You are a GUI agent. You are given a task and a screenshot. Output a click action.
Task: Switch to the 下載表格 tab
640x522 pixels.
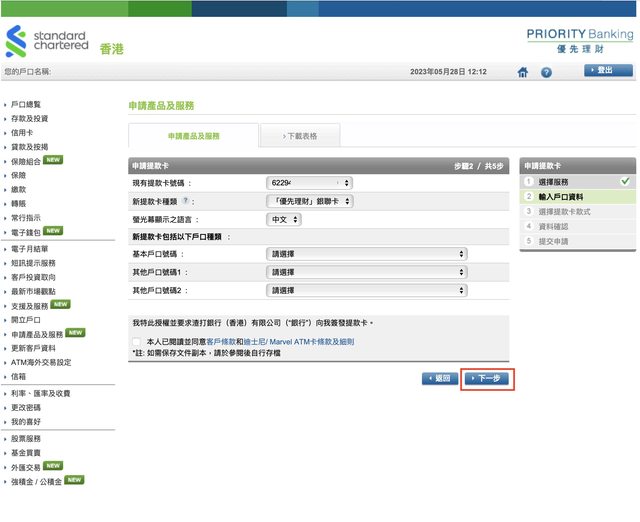pyautogui.click(x=300, y=135)
